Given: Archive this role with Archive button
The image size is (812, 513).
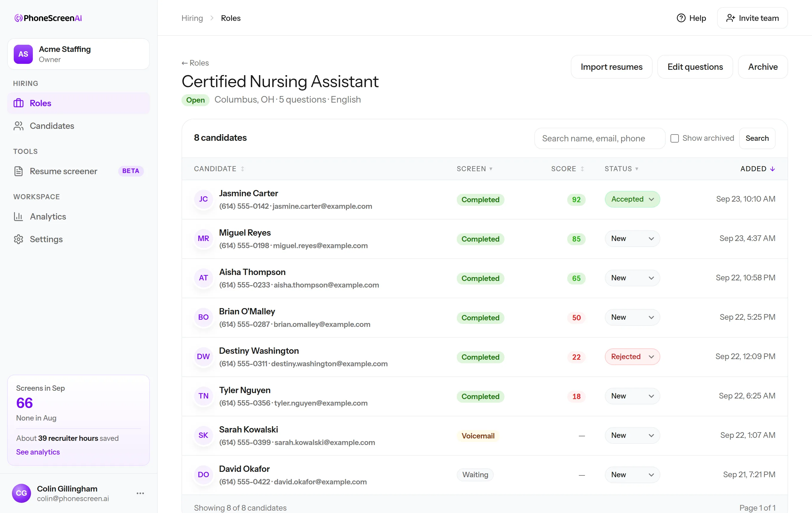Looking at the screenshot, I should [763, 67].
